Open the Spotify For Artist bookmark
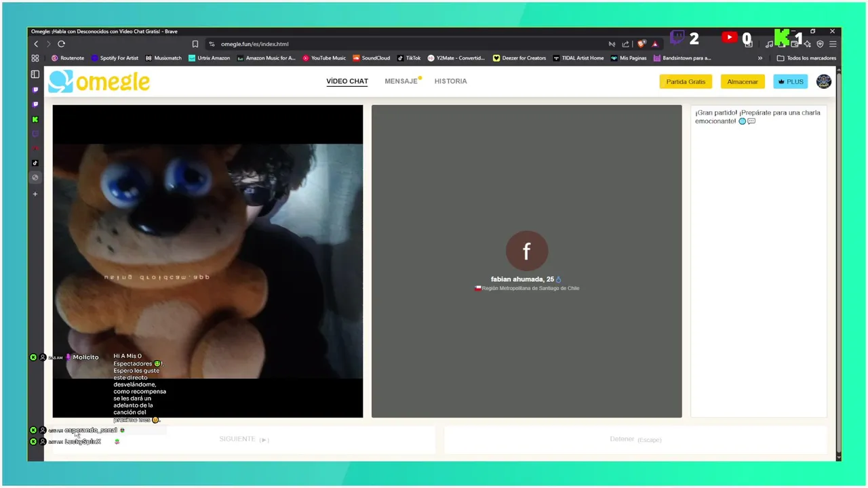Image resolution: width=868 pixels, height=488 pixels. (115, 58)
